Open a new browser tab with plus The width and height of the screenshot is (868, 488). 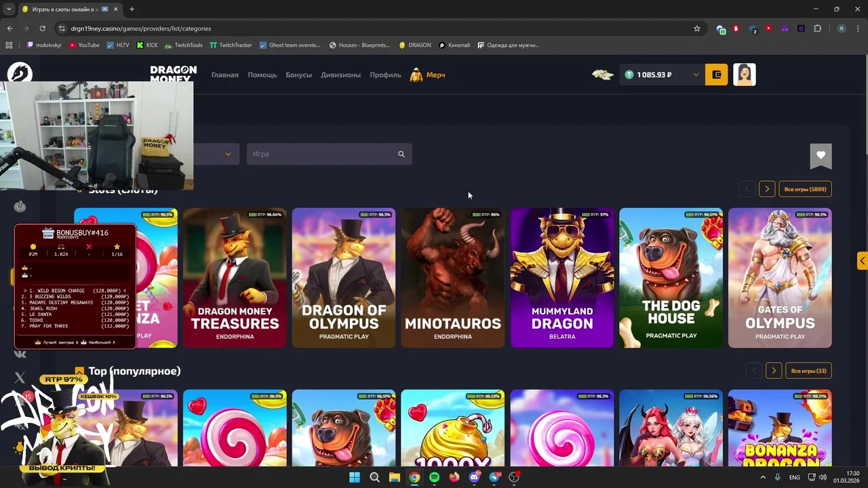click(132, 9)
